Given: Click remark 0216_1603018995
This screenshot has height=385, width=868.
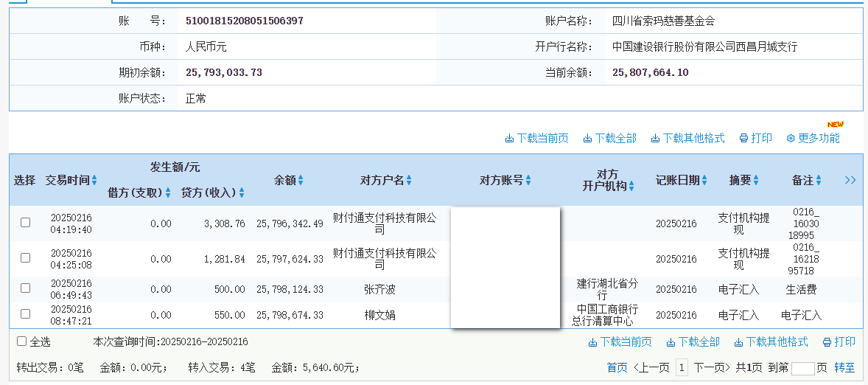Looking at the screenshot, I should (805, 223).
